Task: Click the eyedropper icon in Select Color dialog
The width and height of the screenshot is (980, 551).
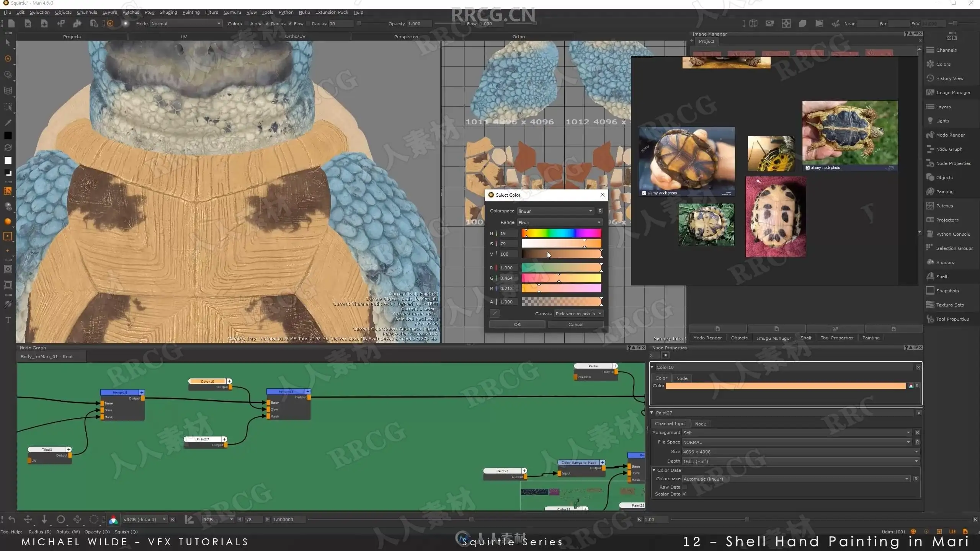Action: coord(495,313)
